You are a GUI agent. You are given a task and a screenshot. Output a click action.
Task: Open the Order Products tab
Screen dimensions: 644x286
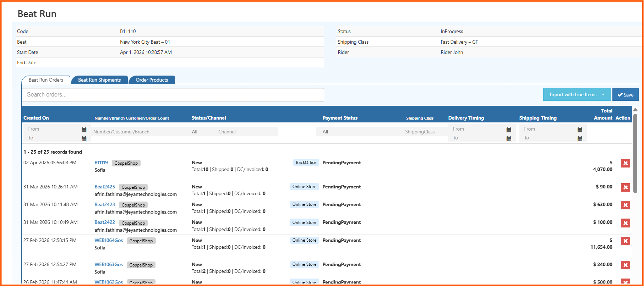[x=152, y=80]
